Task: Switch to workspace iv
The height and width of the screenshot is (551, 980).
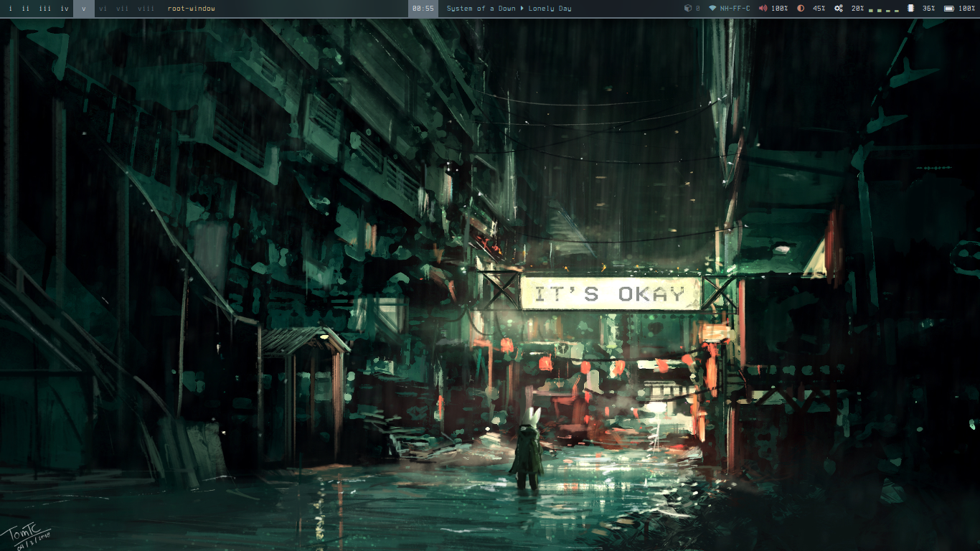Action: click(x=65, y=9)
